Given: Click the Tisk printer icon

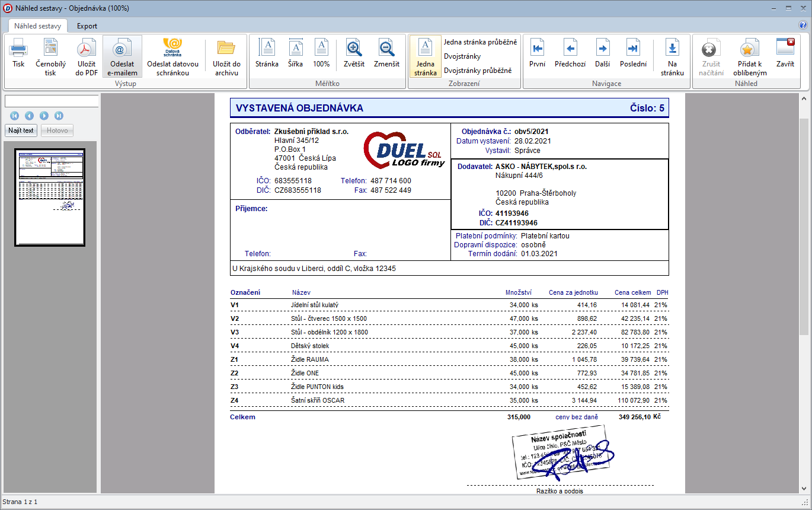Looking at the screenshot, I should point(18,56).
